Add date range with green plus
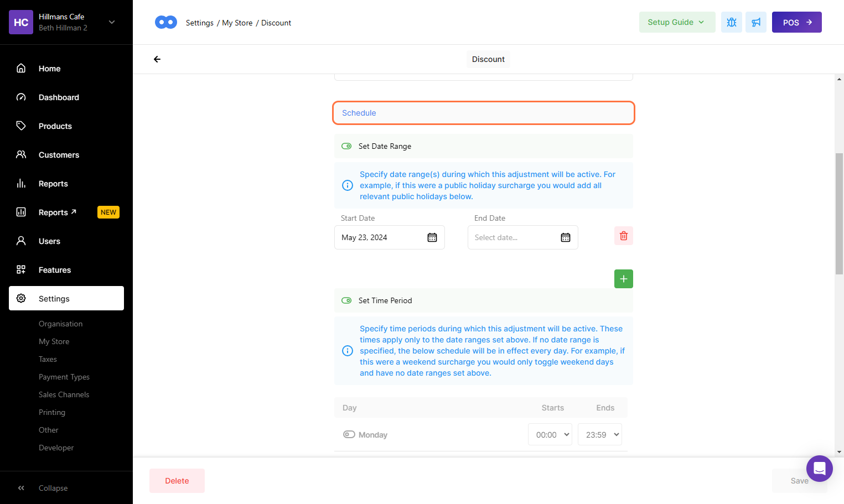This screenshot has width=844, height=504. pos(623,279)
